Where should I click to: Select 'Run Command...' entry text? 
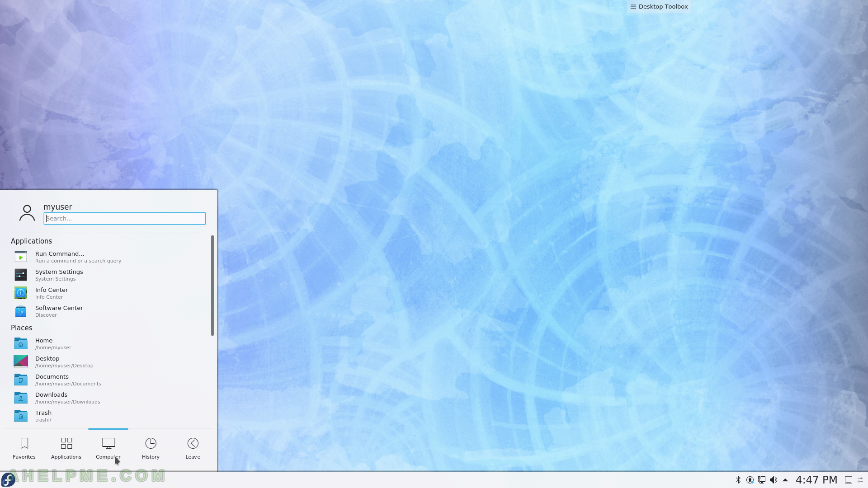coord(60,253)
